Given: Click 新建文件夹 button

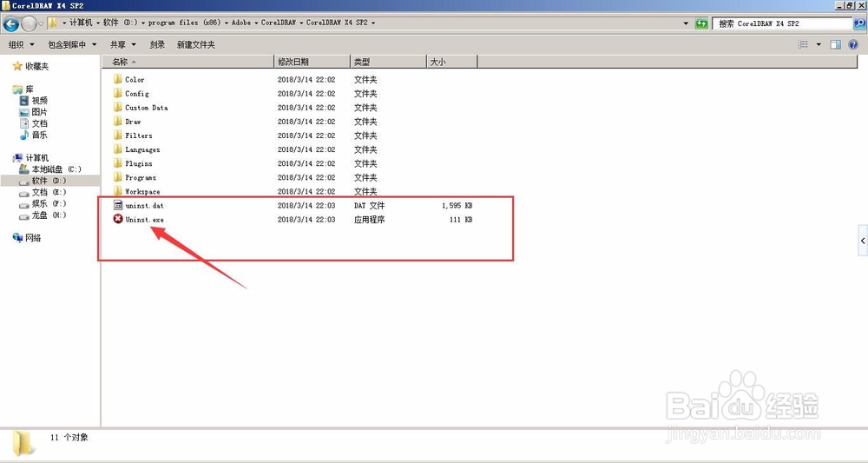Looking at the screenshot, I should click(196, 44).
